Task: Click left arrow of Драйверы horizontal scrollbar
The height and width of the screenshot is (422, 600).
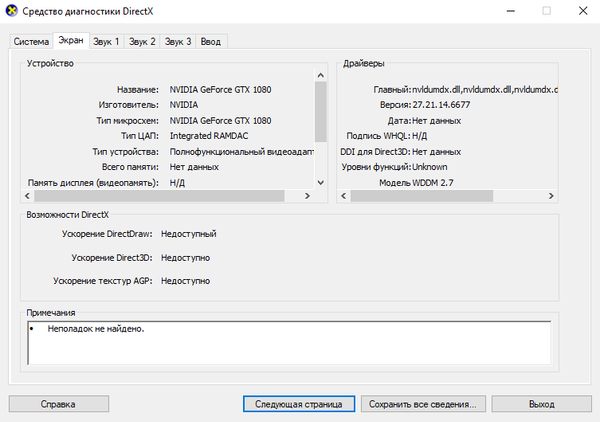Action: [x=344, y=196]
